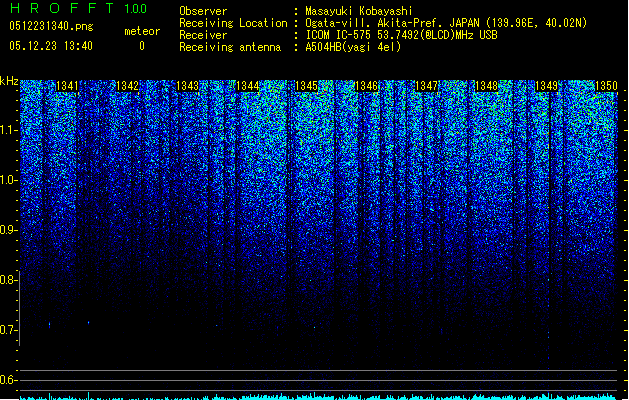Click the 1347 time marker
629x400 pixels.
(426, 86)
